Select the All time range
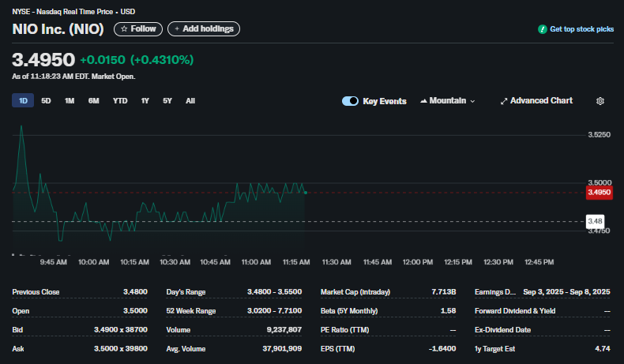The height and width of the screenshot is (364, 624). click(x=190, y=100)
